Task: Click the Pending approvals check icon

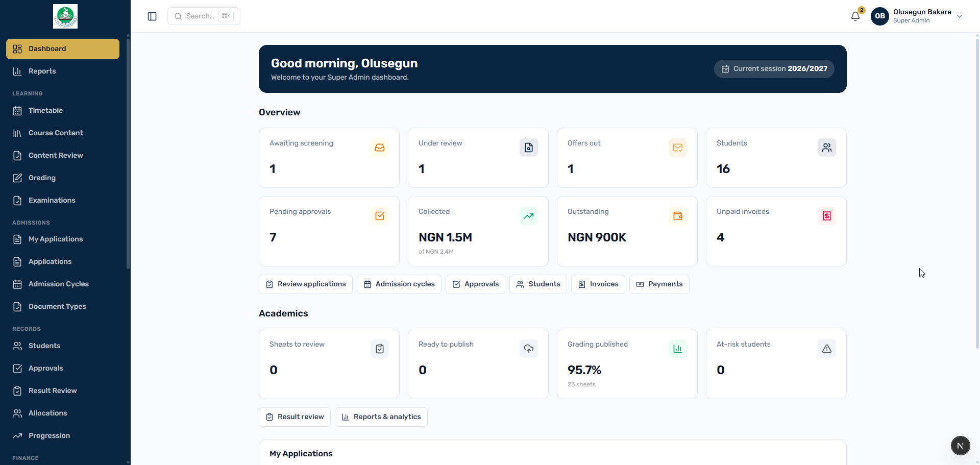Action: click(380, 216)
